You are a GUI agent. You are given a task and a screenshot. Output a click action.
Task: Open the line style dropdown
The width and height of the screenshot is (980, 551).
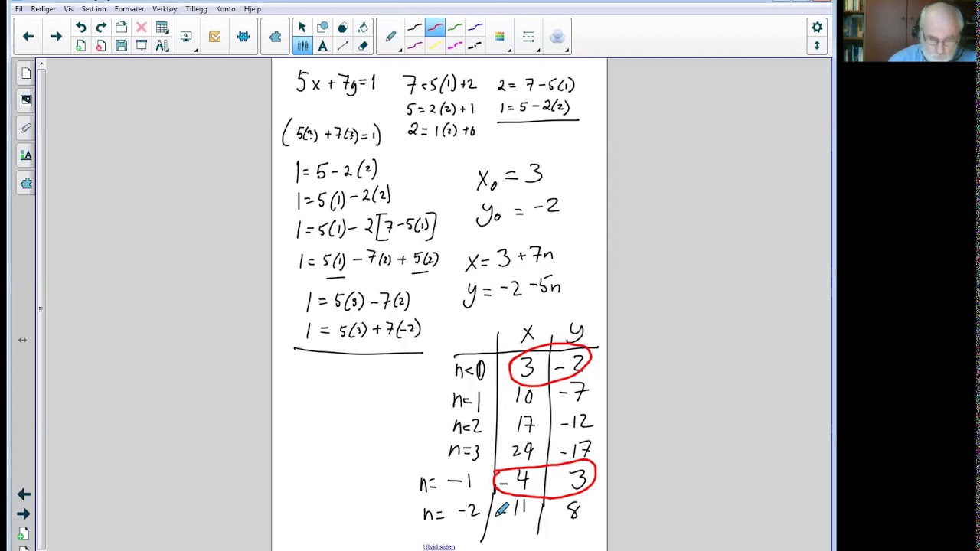[529, 37]
